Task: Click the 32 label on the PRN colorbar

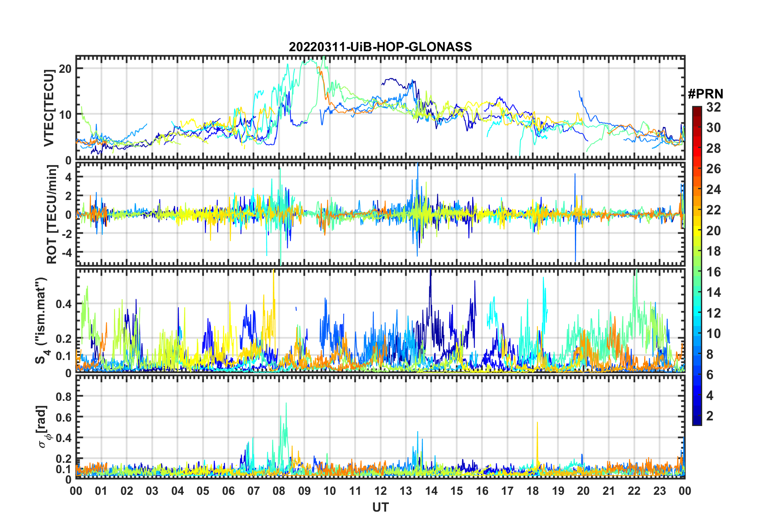Action: [x=713, y=107]
